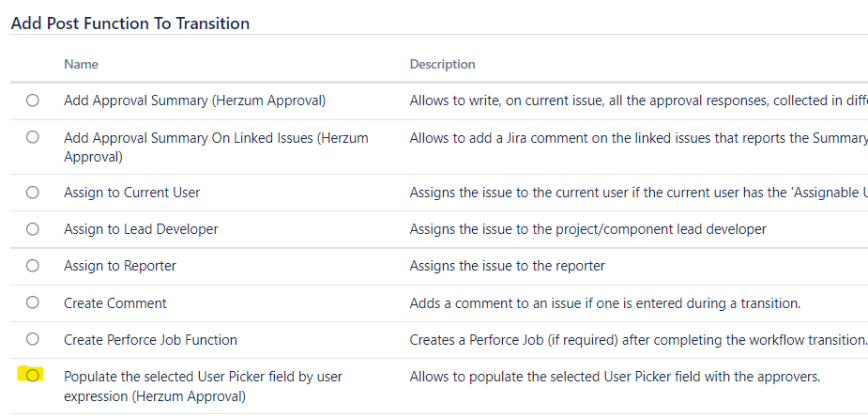The image size is (868, 418).
Task: Choose the Assign to Current User radio button
Action: 33,193
